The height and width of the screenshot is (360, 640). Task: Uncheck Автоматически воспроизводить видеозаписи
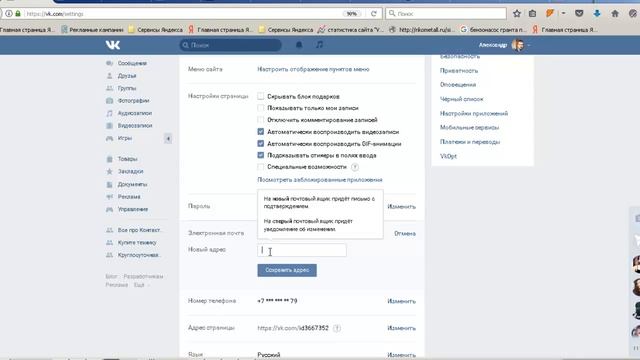260,131
